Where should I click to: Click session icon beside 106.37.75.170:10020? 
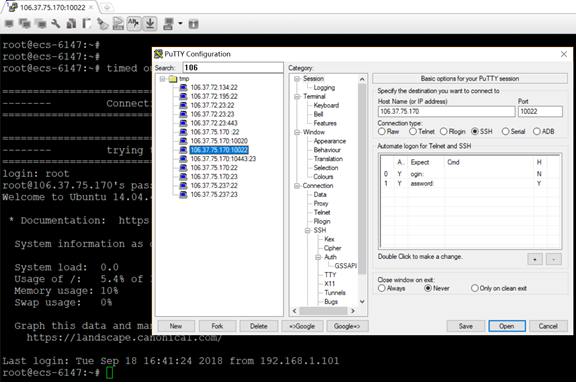click(183, 141)
